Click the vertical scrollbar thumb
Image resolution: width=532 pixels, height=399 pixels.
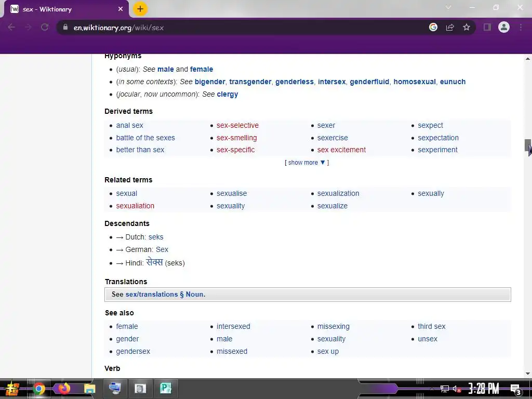click(x=528, y=145)
